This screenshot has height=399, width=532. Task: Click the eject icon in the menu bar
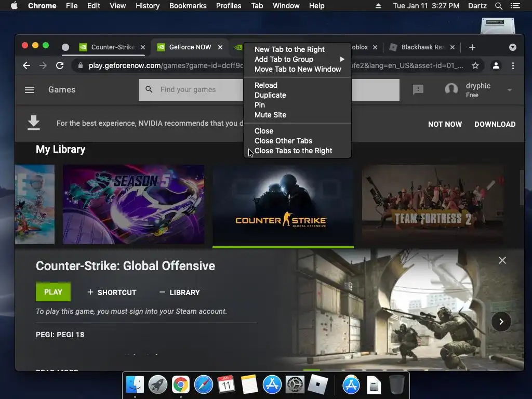point(378,6)
